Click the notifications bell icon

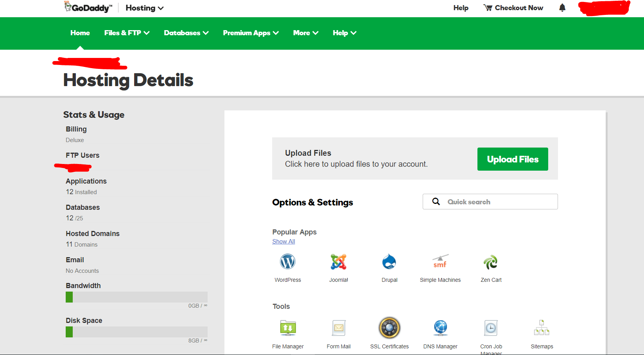[562, 8]
